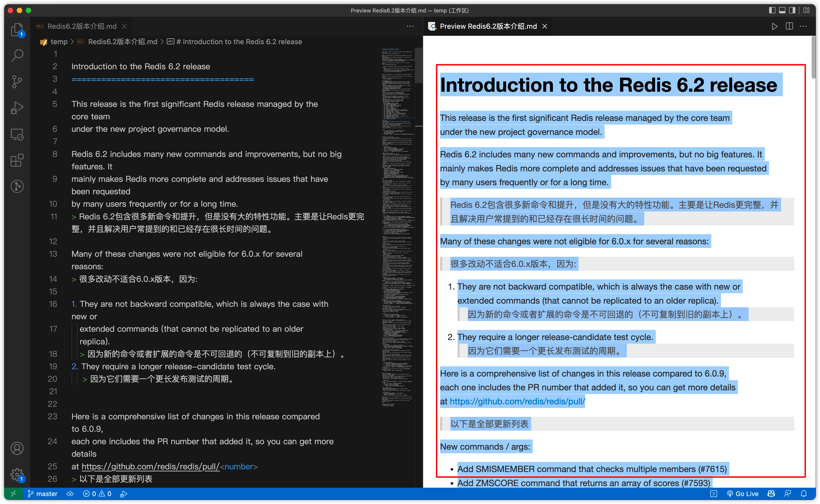The width and height of the screenshot is (820, 504).
Task: Open the Accounts menu
Action: (x=17, y=448)
